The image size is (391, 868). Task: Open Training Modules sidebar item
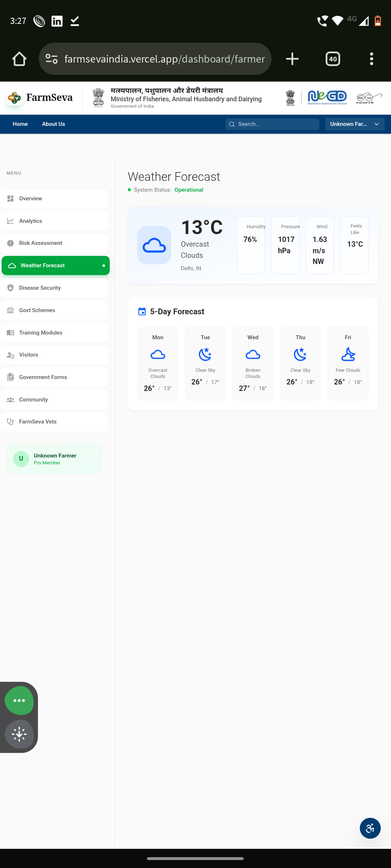[54, 333]
